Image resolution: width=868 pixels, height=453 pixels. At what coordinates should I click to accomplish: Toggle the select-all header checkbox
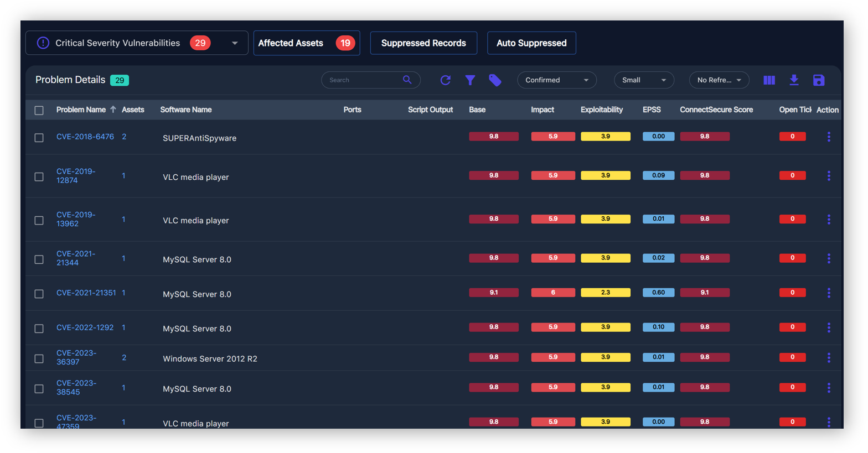tap(39, 110)
